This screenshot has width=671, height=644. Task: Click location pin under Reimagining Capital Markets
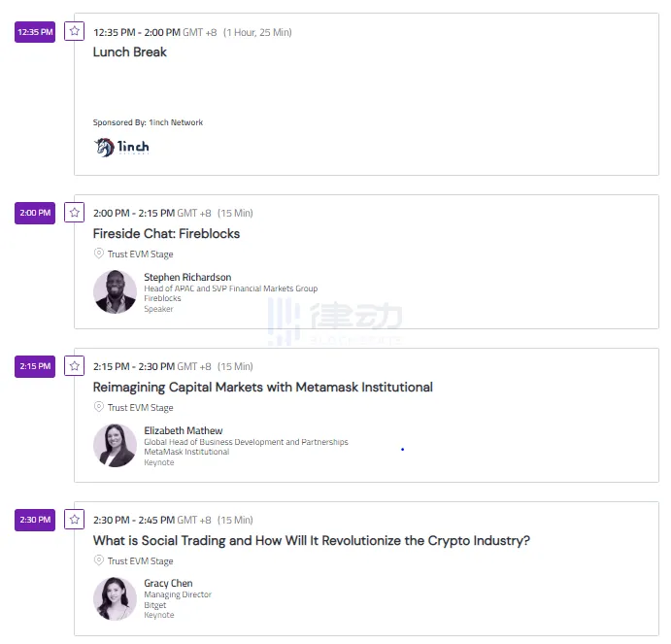tap(98, 407)
